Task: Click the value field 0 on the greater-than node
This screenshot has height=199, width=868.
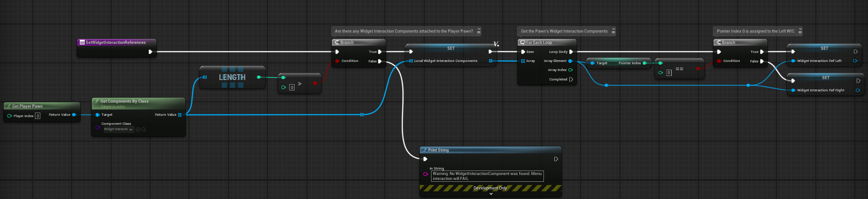Action: pyautogui.click(x=292, y=87)
